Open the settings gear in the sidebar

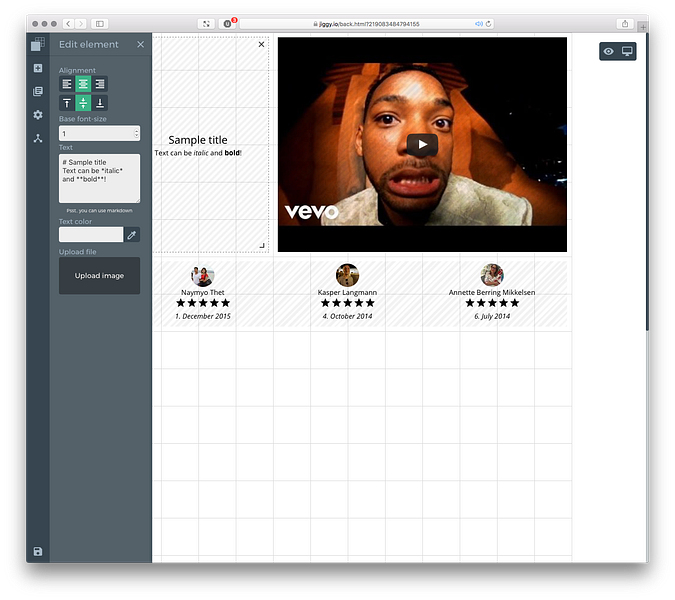pos(38,114)
